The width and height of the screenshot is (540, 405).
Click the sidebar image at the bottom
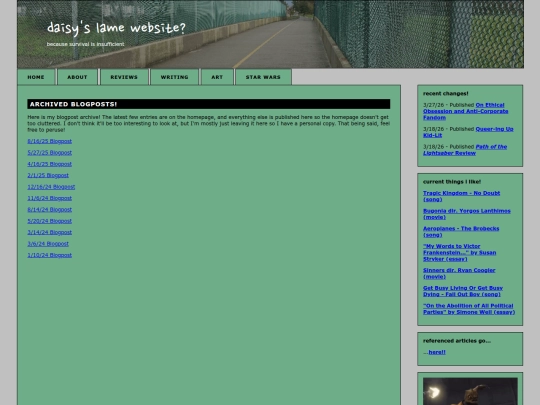pyautogui.click(x=470, y=391)
